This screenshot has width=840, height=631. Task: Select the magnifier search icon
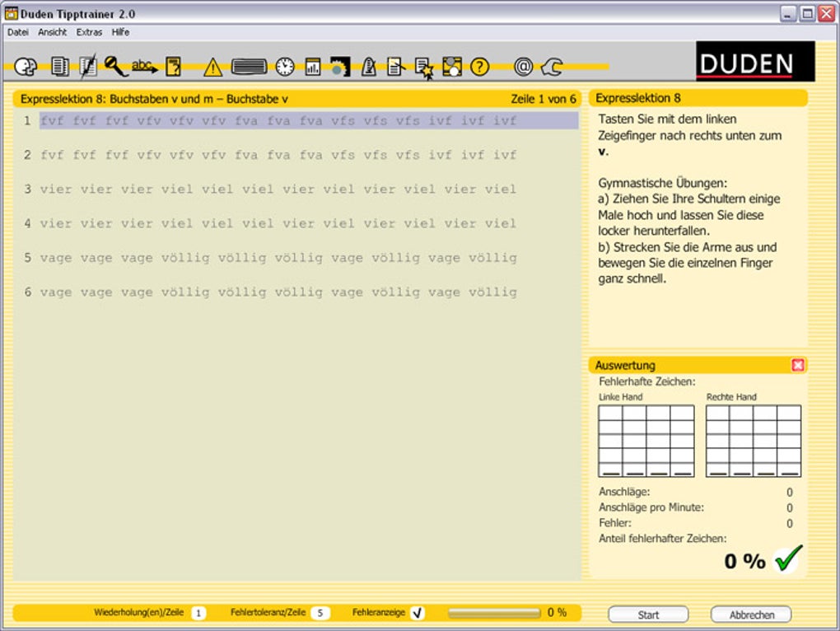[114, 67]
